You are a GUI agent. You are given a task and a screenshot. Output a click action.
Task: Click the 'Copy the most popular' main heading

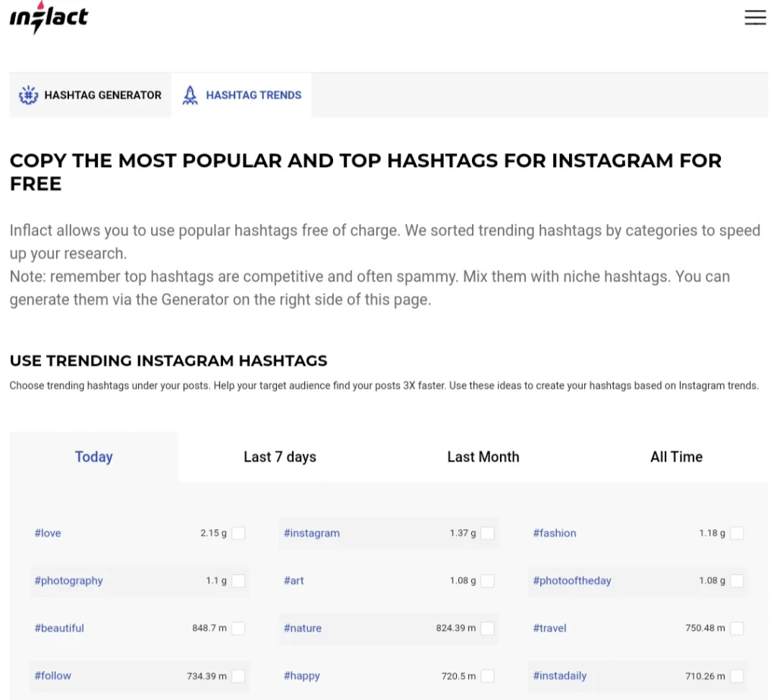click(x=366, y=172)
